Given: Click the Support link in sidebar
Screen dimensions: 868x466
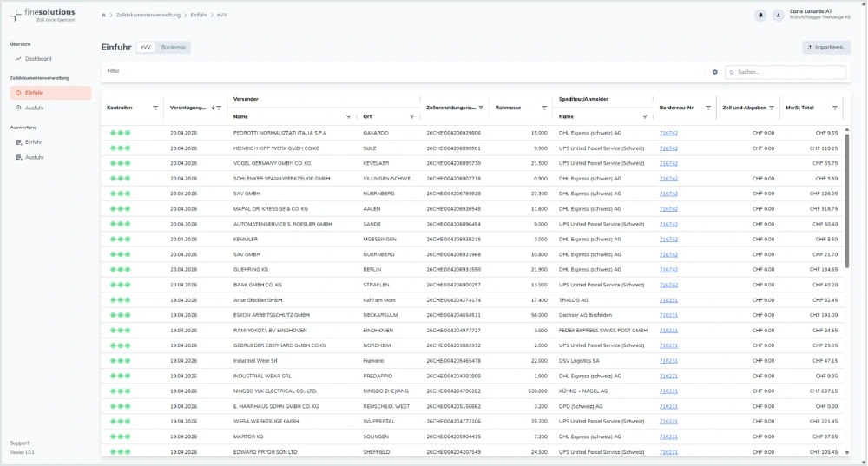Looking at the screenshot, I should click(19, 443).
